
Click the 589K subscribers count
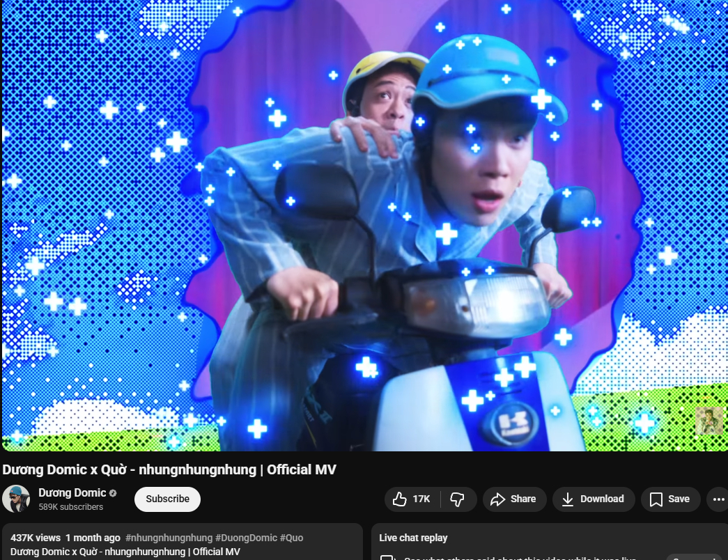click(x=70, y=507)
